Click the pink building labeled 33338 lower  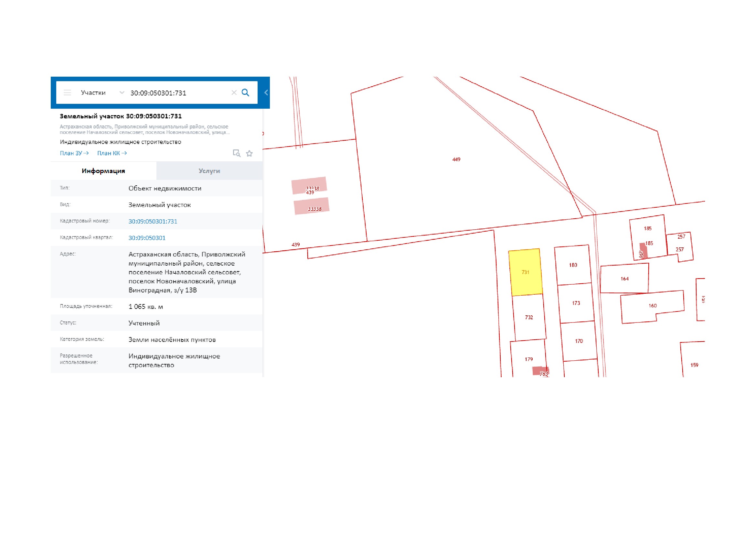click(312, 206)
